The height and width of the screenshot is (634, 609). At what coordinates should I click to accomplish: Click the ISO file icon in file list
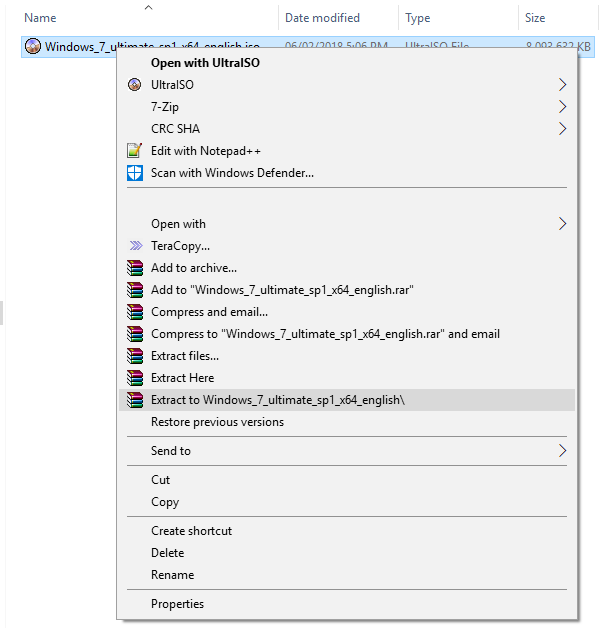click(33, 47)
